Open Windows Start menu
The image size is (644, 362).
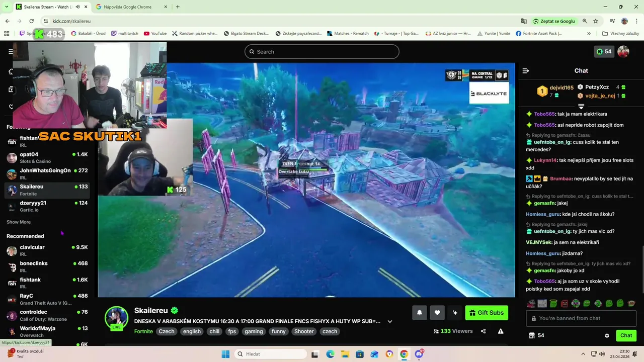pyautogui.click(x=225, y=354)
